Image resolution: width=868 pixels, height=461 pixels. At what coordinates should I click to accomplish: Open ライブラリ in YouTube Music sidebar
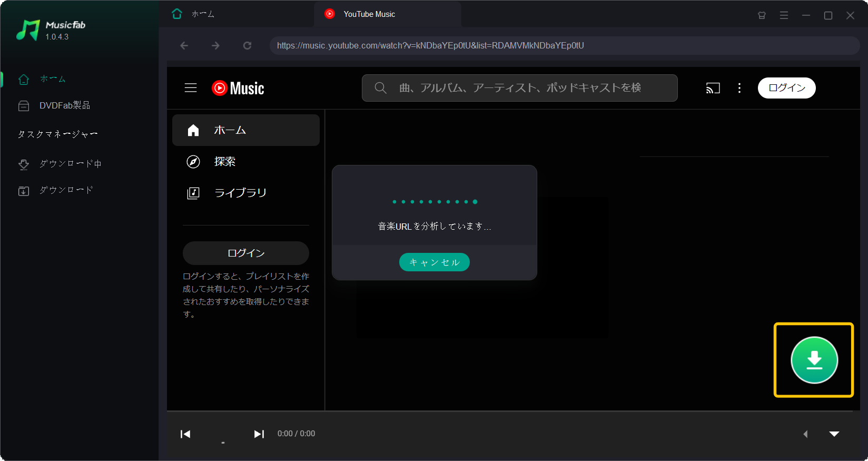[x=240, y=193]
